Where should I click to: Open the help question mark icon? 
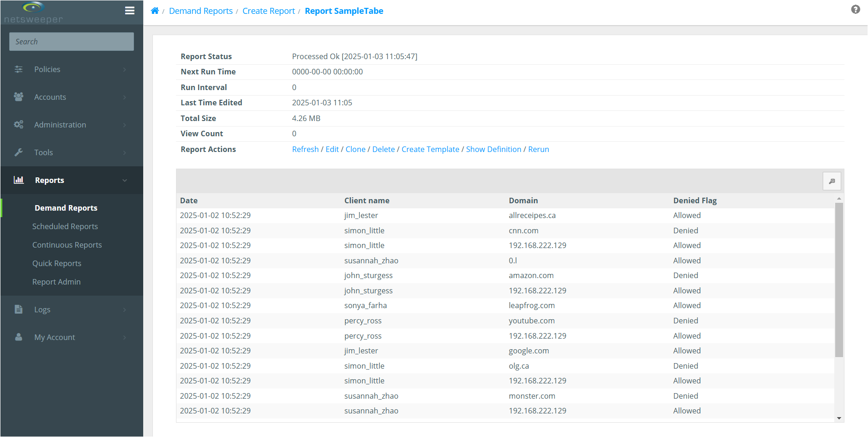click(856, 9)
